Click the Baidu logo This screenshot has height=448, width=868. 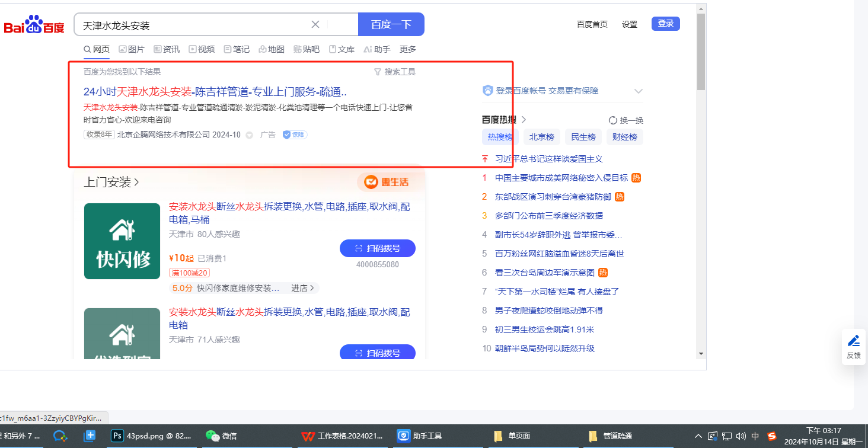pyautogui.click(x=34, y=25)
